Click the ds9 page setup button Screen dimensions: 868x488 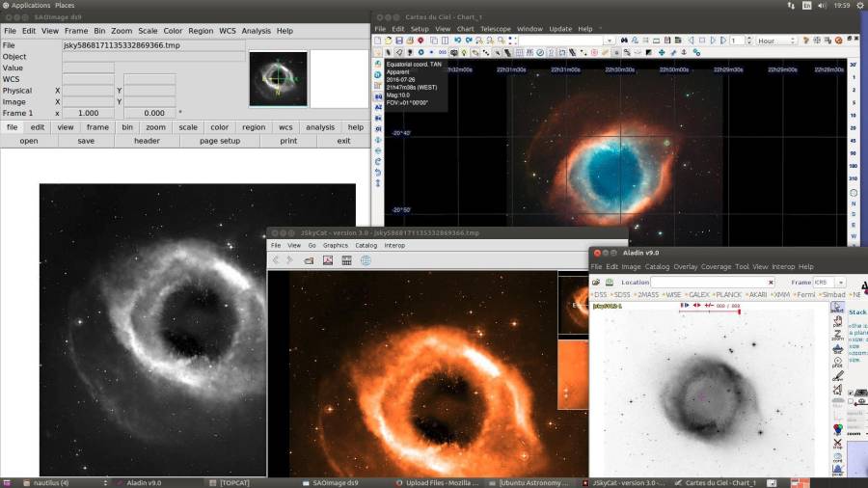220,141
